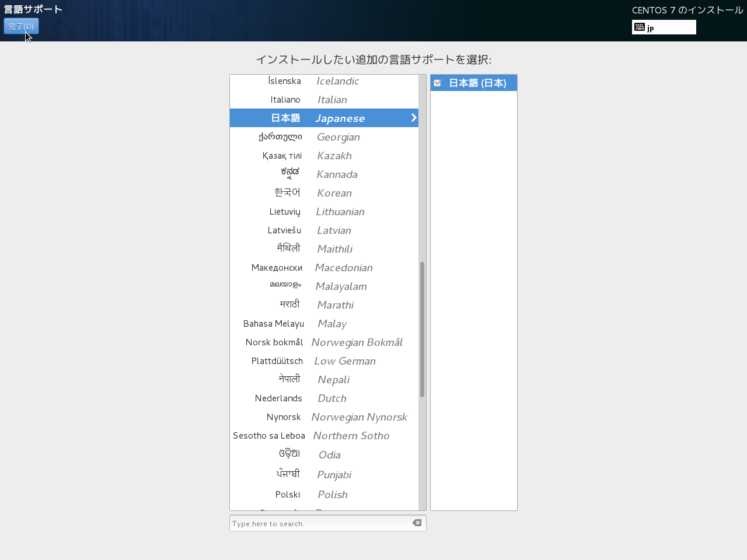The height and width of the screenshot is (560, 747).
Task: Select Icelandic from the language list
Action: 324,81
